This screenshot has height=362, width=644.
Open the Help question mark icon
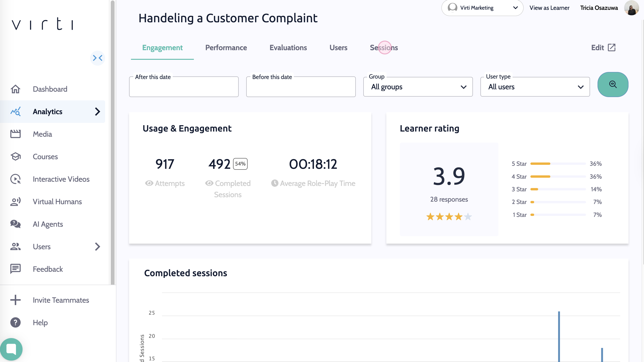[x=15, y=323]
